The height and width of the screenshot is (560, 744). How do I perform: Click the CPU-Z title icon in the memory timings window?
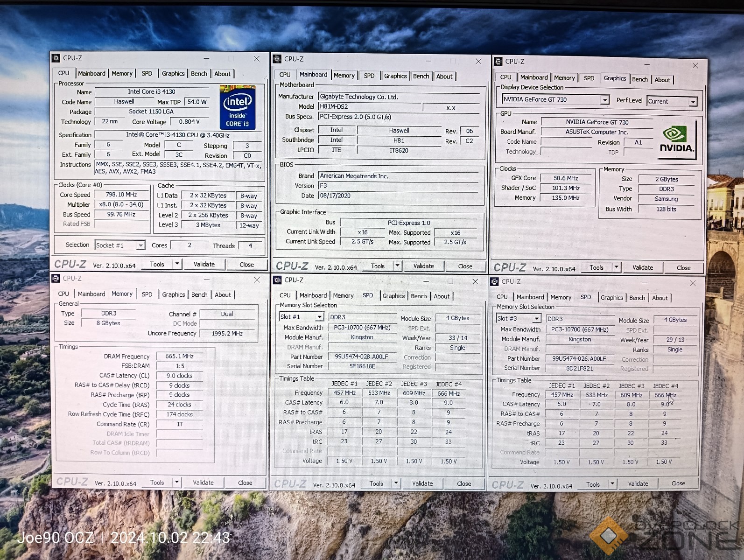pos(56,278)
